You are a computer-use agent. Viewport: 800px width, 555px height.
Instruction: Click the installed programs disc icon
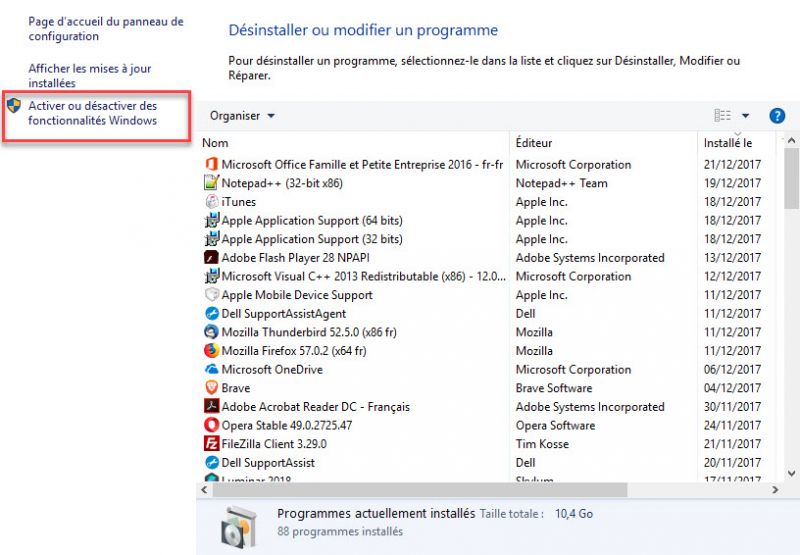(x=239, y=527)
